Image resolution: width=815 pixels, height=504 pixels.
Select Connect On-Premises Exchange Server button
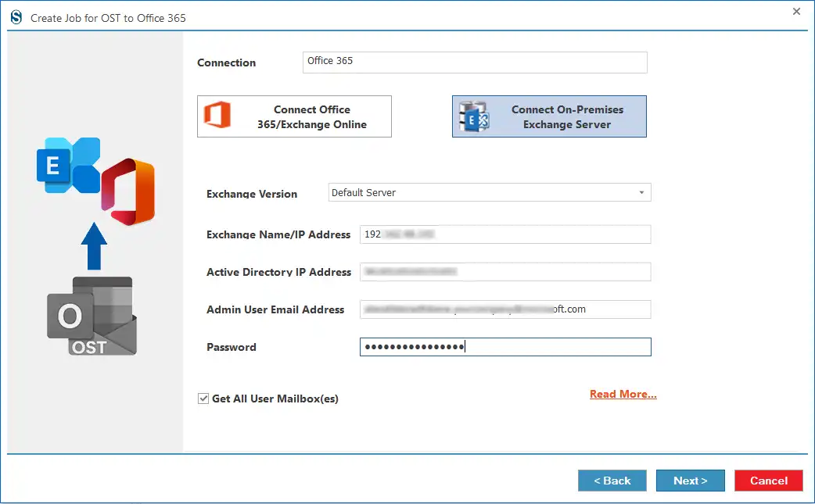[549, 116]
